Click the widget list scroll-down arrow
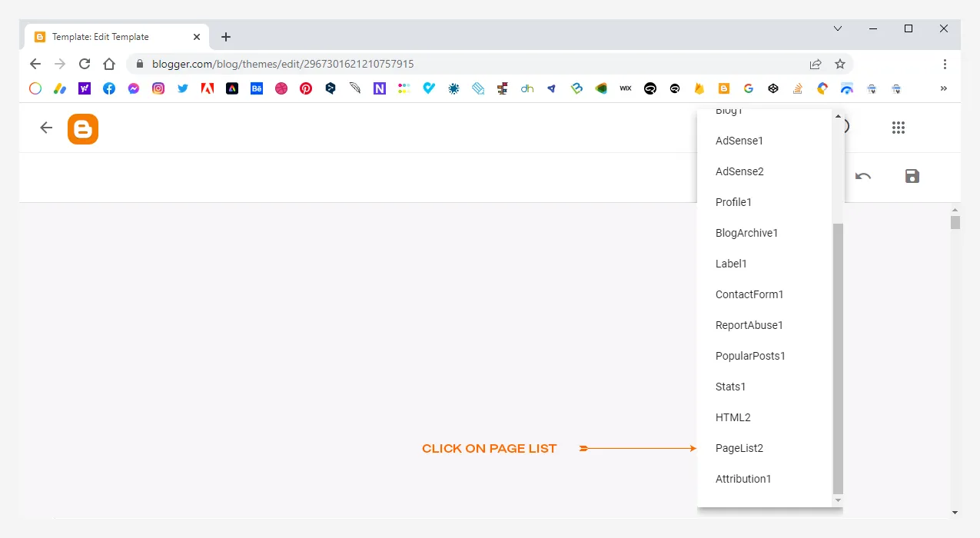Image resolution: width=980 pixels, height=538 pixels. tap(838, 500)
